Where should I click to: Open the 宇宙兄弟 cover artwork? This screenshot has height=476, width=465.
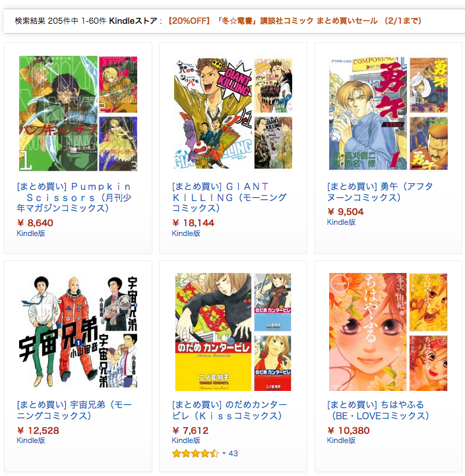(x=78, y=332)
